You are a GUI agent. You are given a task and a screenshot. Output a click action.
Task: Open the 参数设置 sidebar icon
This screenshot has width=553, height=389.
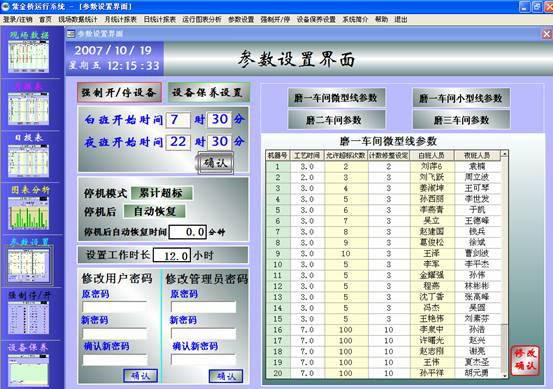pos(29,265)
